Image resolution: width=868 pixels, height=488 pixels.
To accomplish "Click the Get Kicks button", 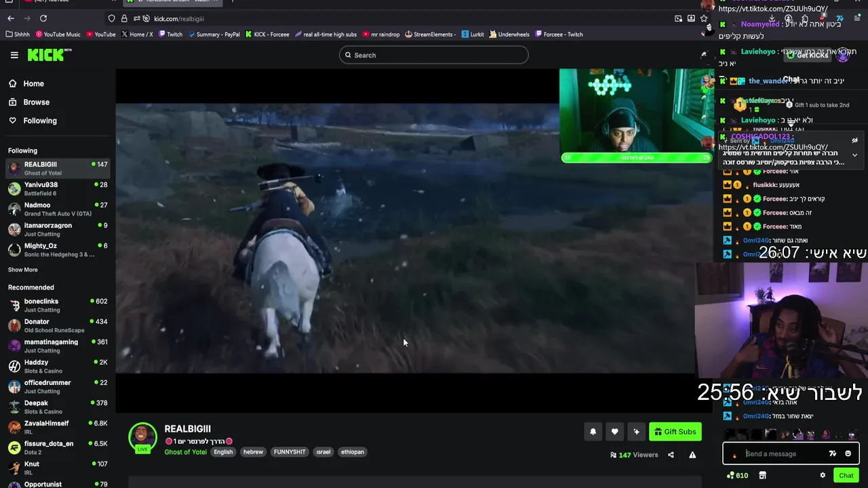I will point(807,55).
